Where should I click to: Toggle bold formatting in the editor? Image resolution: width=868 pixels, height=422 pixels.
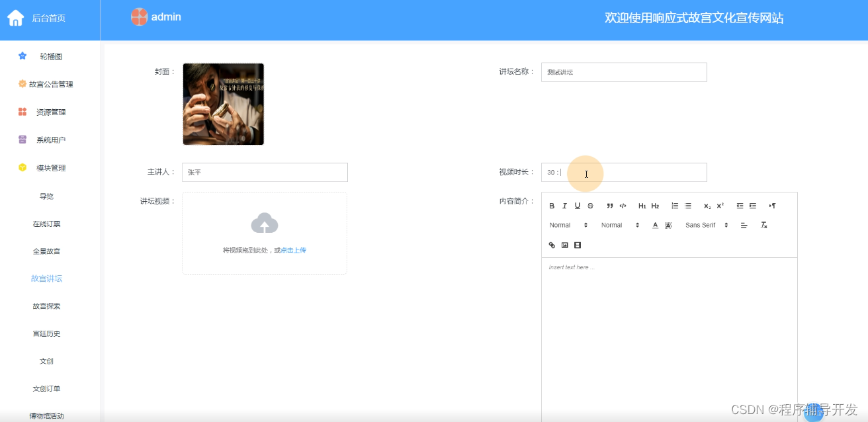coord(552,206)
